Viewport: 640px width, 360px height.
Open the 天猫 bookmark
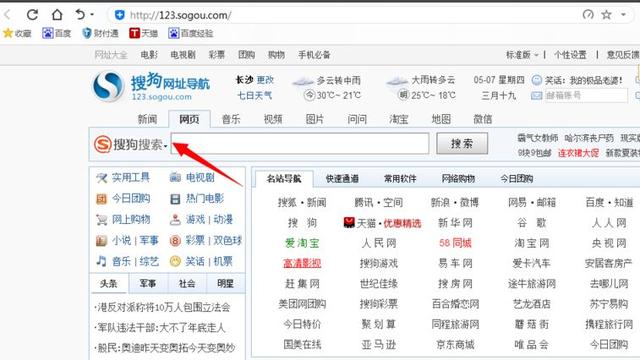(x=143, y=33)
